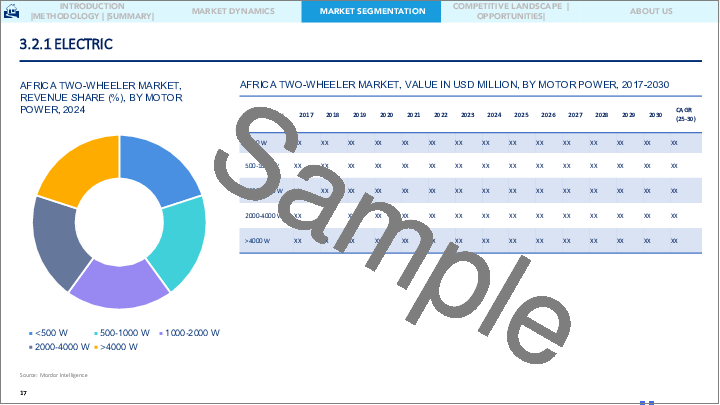Click the orange >4000 W legend marker
The image size is (720, 405).
95,346
